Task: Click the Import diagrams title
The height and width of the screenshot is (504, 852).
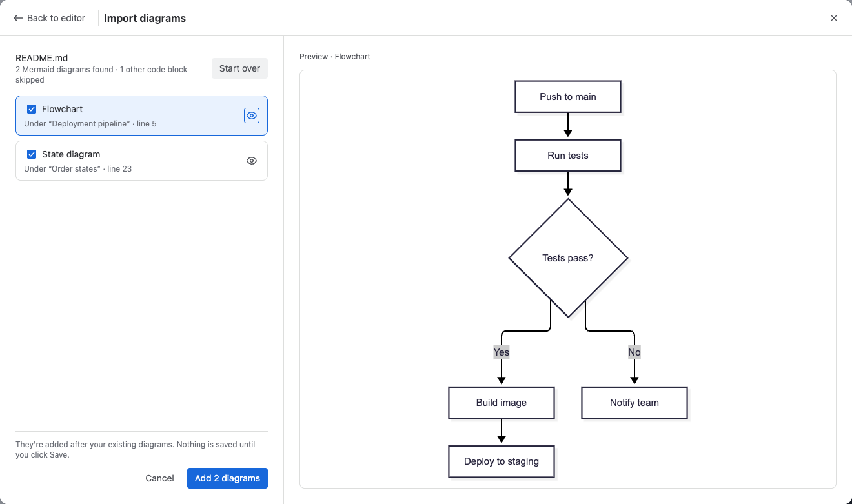Action: click(x=145, y=18)
